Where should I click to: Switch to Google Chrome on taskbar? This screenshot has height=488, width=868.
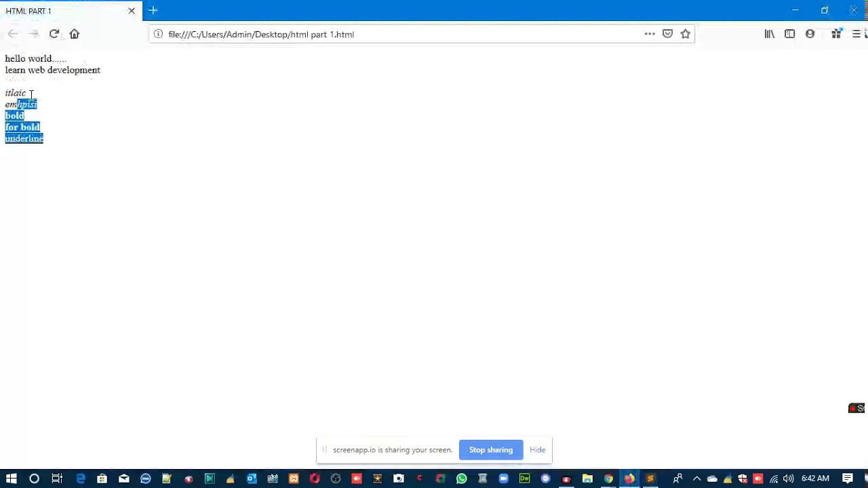pyautogui.click(x=608, y=479)
